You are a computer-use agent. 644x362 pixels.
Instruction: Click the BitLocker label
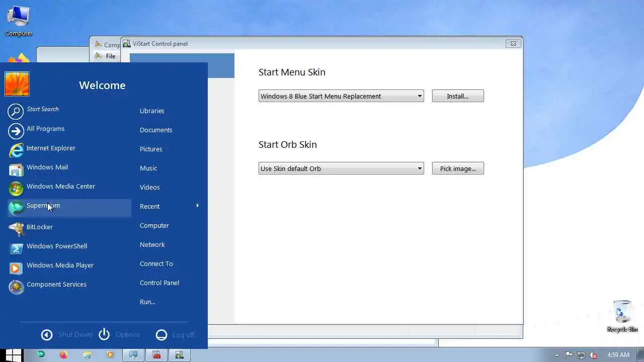(39, 227)
